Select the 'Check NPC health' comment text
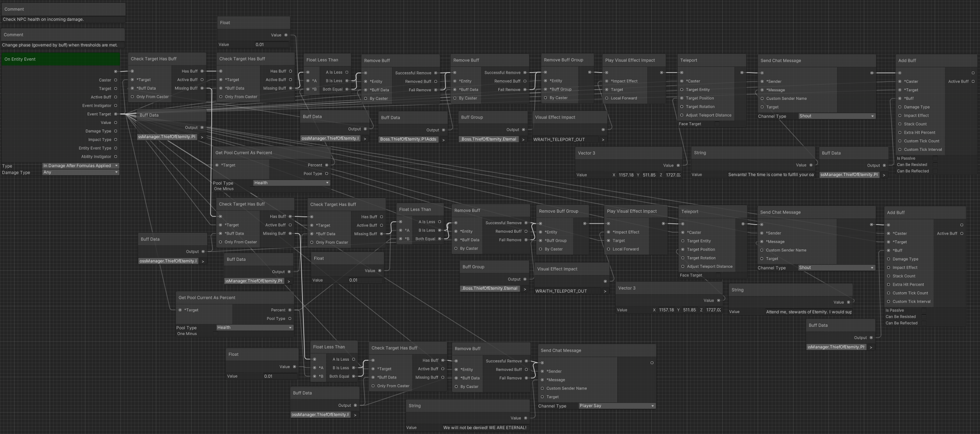980x434 pixels. click(43, 19)
